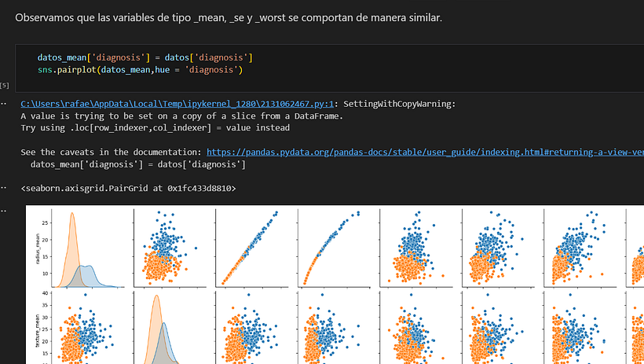Click the execution count [5] indicator
This screenshot has width=644, height=364.
[x=5, y=86]
